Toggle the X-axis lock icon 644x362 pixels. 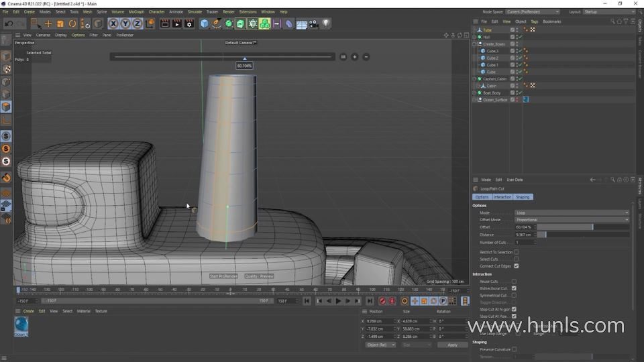point(113,23)
